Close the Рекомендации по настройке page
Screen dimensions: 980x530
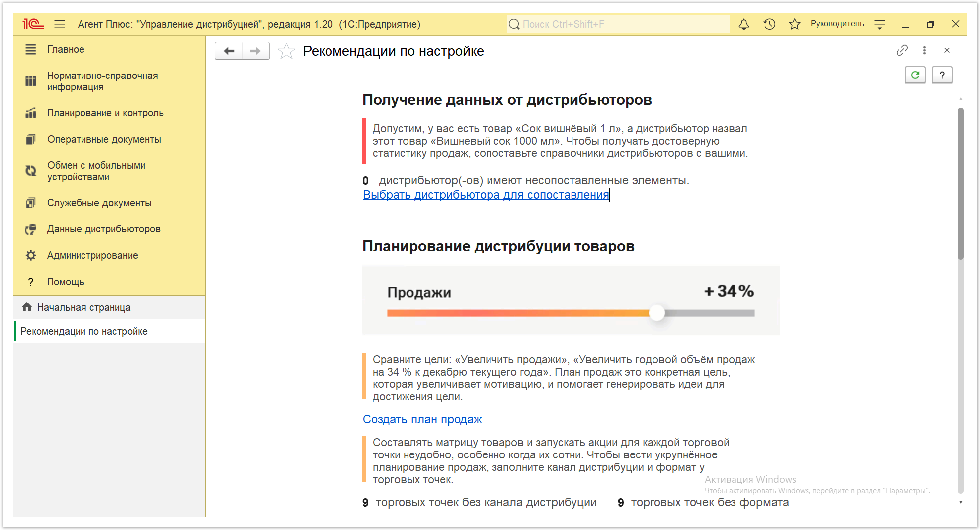[x=947, y=50]
